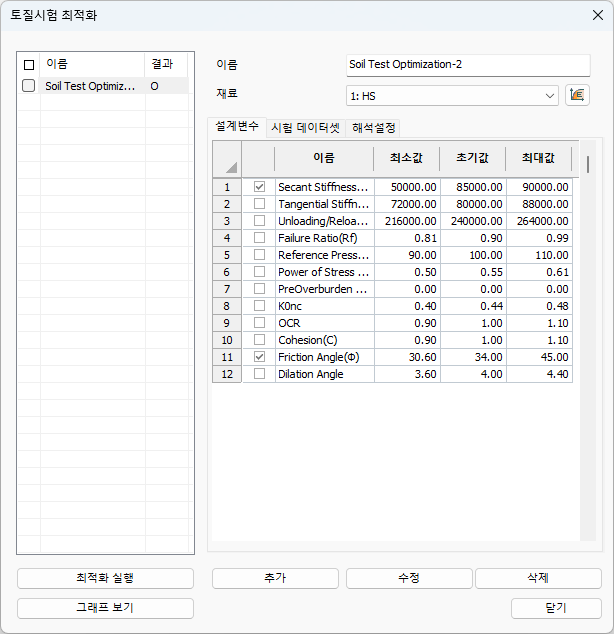Screen dimensions: 614x634
Task: Enable the OCR checkbox
Action: click(259, 323)
